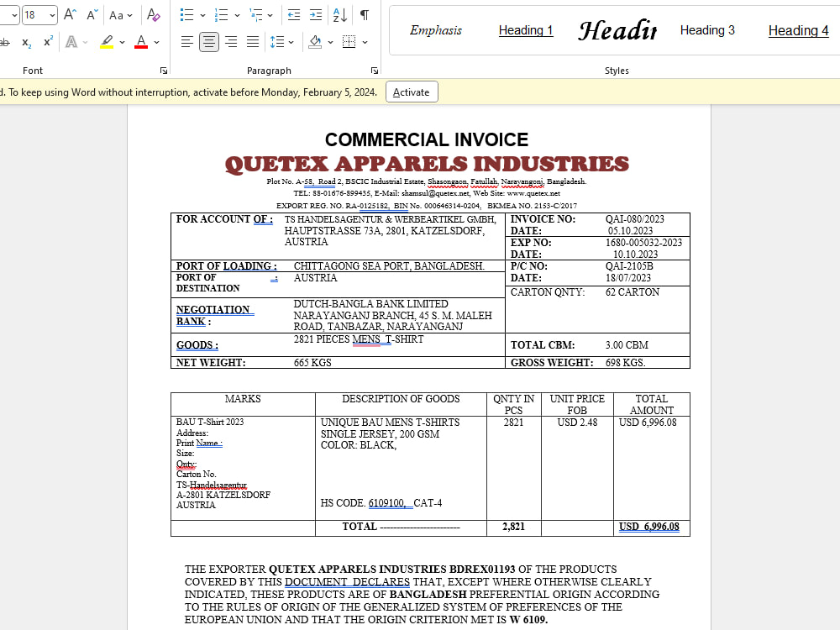The width and height of the screenshot is (840, 630).
Task: Align text right
Action: coord(231,42)
